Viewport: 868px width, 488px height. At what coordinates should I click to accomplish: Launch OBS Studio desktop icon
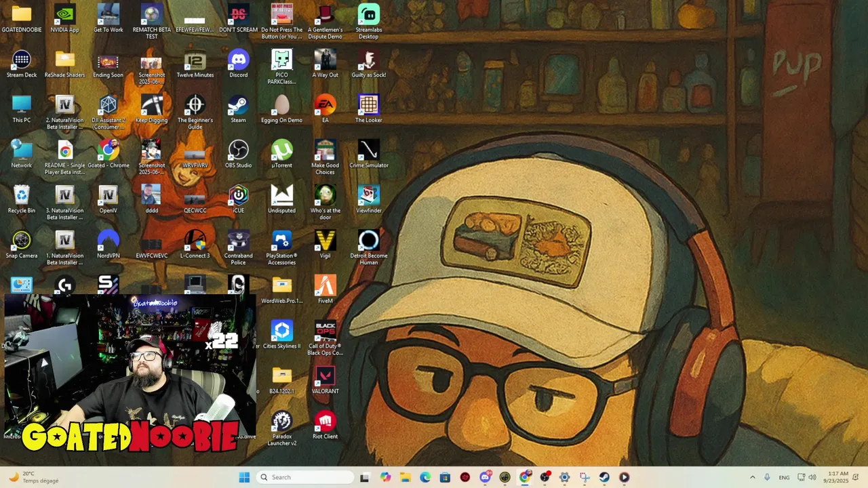click(238, 155)
